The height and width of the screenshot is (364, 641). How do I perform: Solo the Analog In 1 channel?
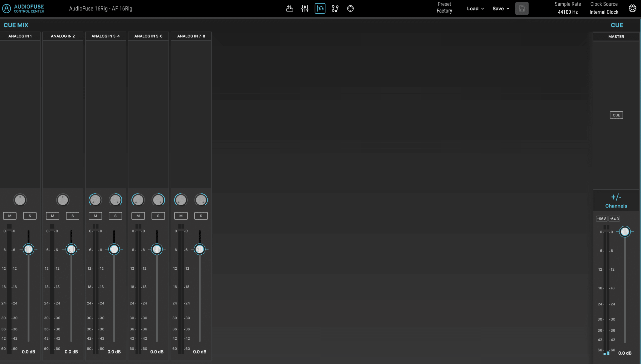(x=30, y=216)
